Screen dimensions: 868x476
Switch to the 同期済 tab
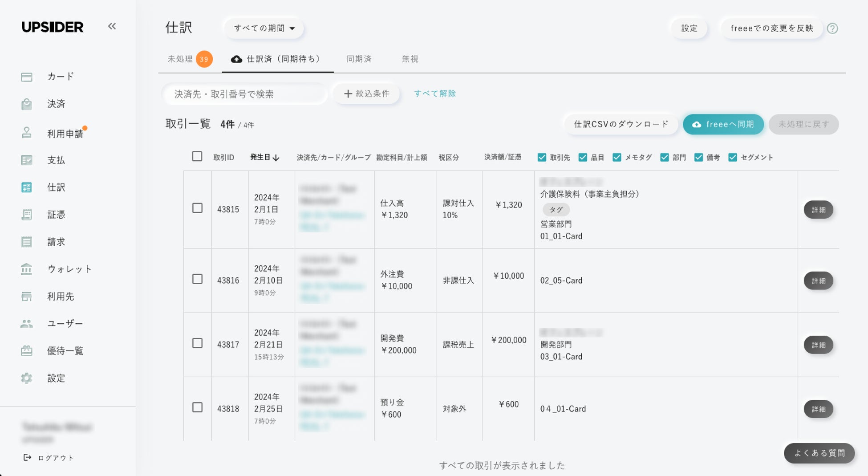(359, 59)
